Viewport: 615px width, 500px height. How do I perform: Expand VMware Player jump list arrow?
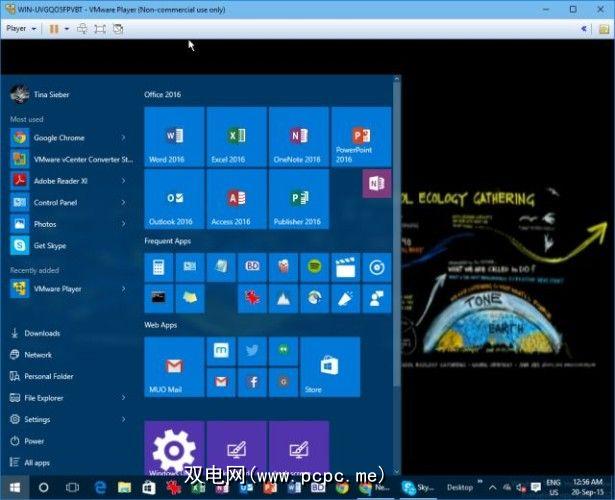[124, 289]
